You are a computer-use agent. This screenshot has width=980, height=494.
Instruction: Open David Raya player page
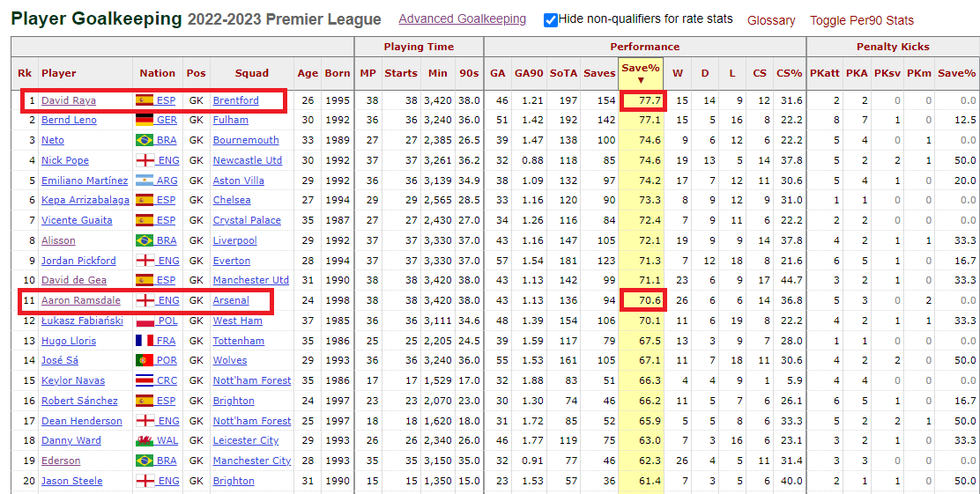[x=69, y=100]
